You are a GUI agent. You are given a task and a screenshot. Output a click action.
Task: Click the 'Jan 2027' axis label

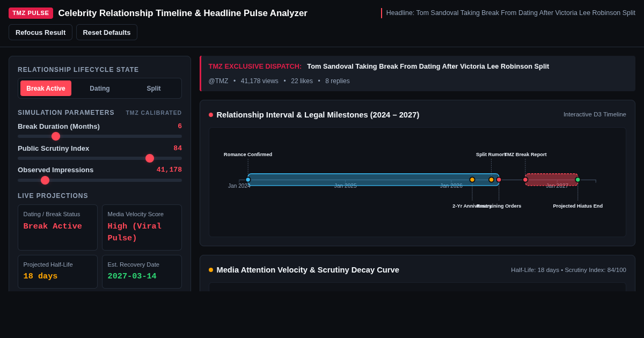click(x=557, y=186)
